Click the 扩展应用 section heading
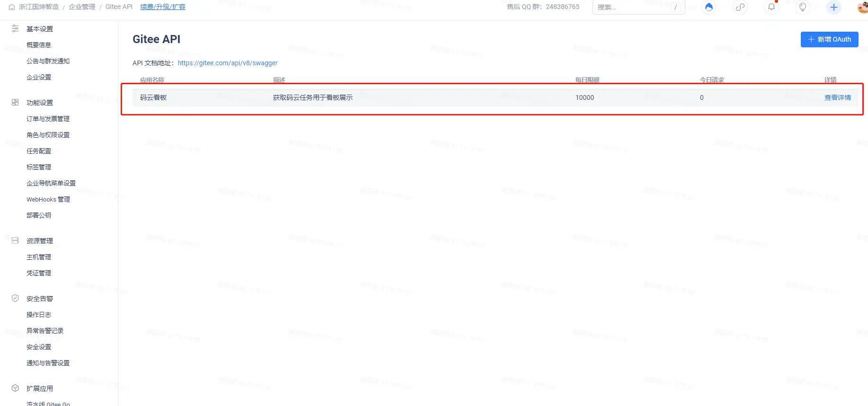868x406 pixels. click(x=40, y=388)
